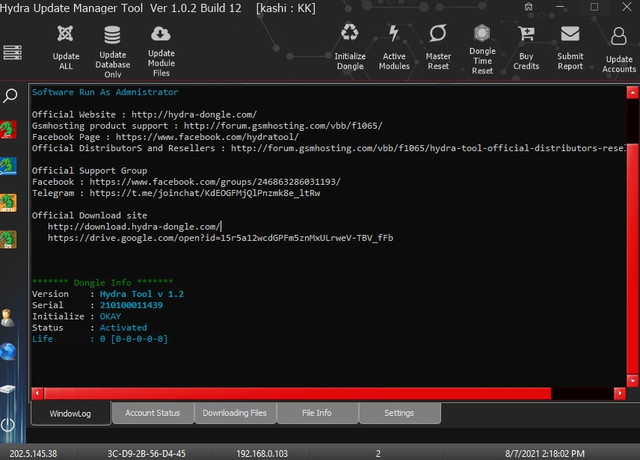This screenshot has height=460, width=640.
Task: Trigger the Master Reset icon
Action: (438, 33)
